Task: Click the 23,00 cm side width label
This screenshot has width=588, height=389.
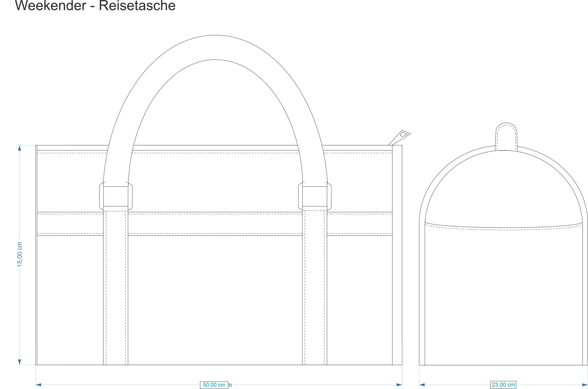Action: pyautogui.click(x=503, y=385)
